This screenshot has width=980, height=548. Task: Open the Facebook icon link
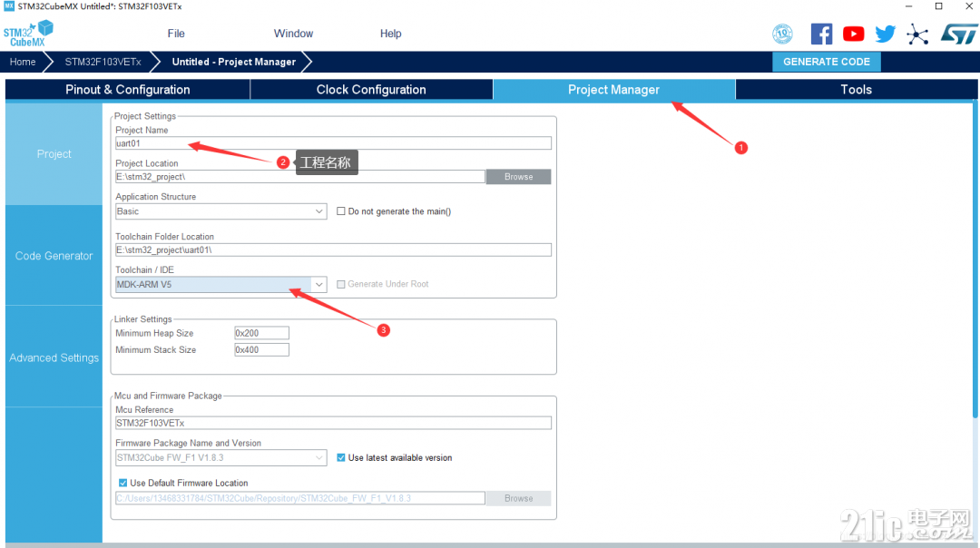coord(821,34)
